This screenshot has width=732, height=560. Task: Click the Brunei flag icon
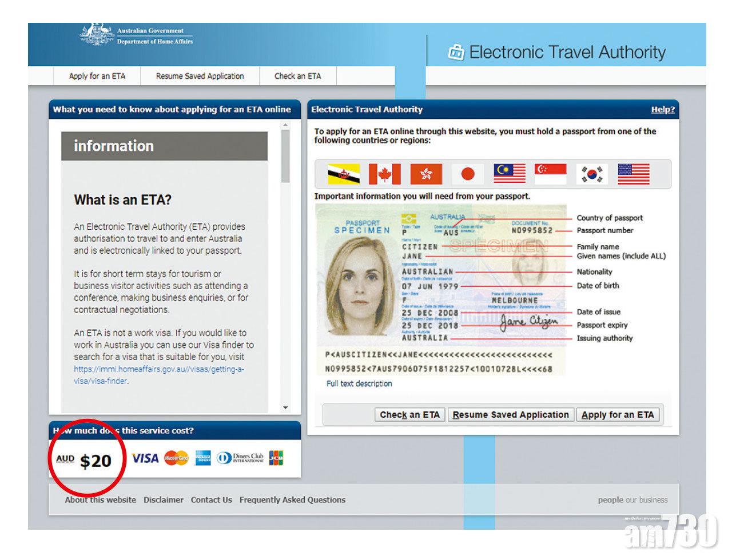(343, 174)
